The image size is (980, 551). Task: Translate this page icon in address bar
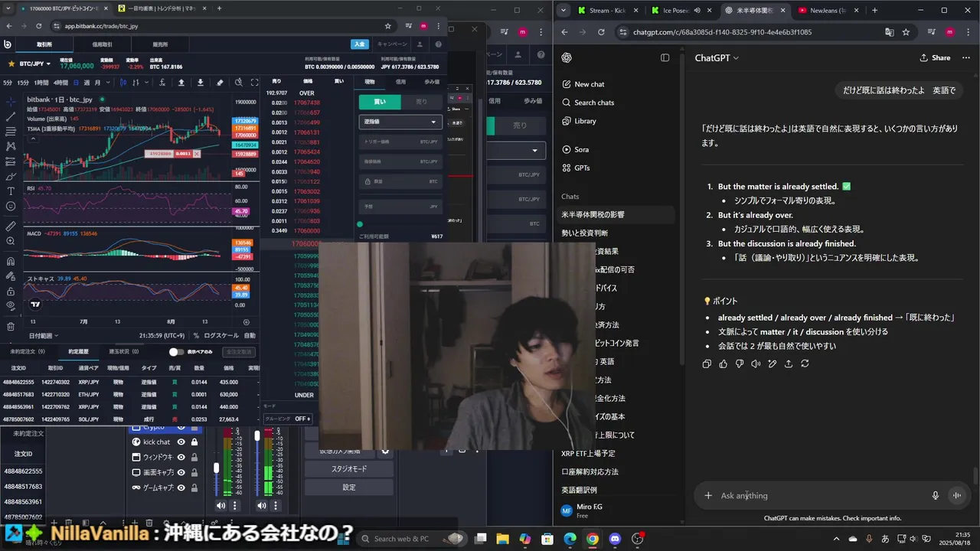889,32
